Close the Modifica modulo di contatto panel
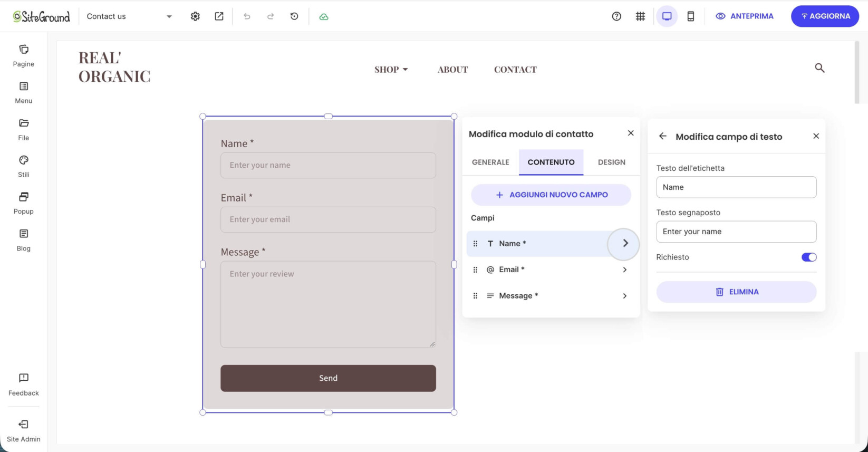 point(631,133)
